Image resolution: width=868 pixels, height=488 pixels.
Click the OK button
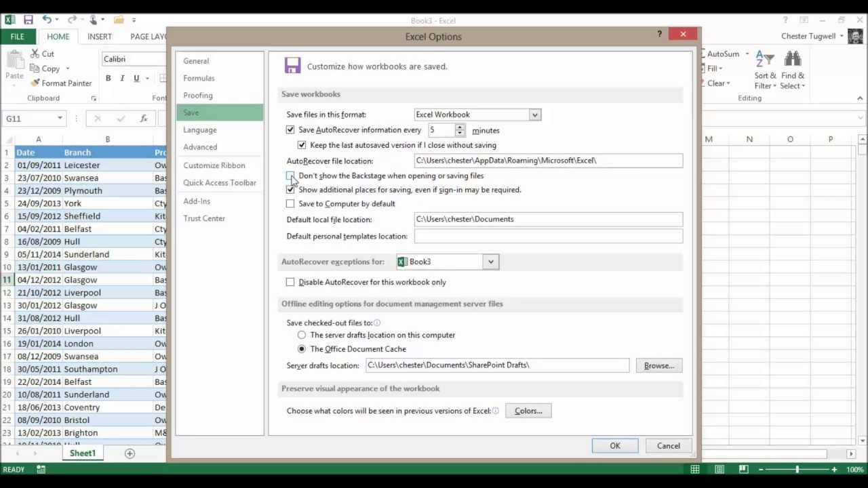click(615, 446)
